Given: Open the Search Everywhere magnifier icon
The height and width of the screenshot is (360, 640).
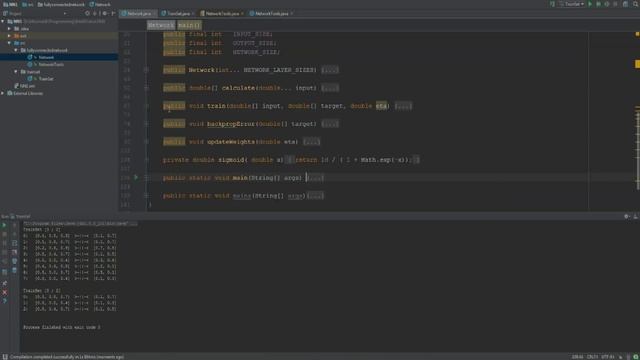Looking at the screenshot, I should coord(636,4).
